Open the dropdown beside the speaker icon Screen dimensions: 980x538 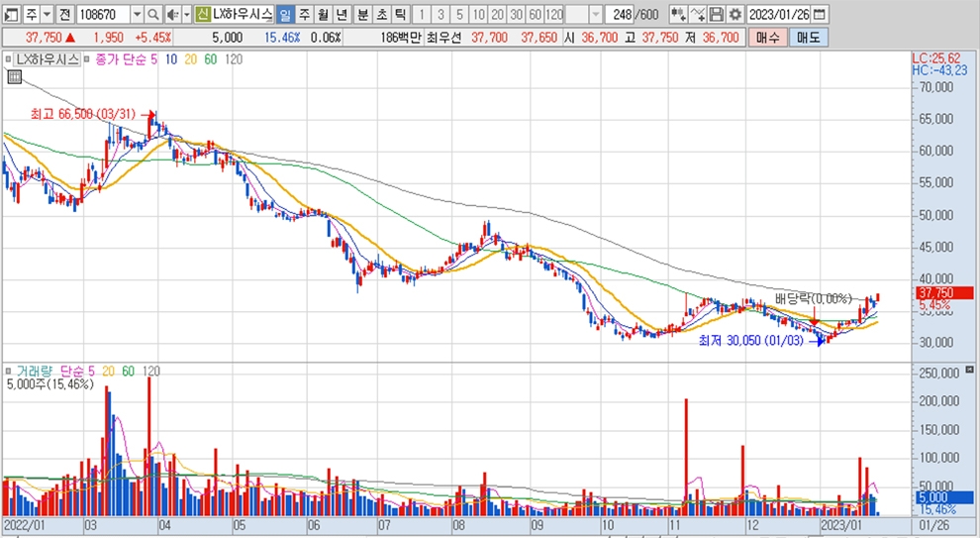tap(186, 14)
